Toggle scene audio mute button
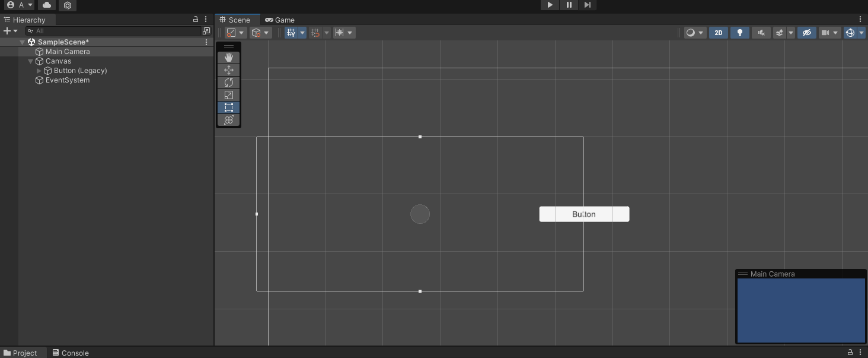 tap(761, 33)
